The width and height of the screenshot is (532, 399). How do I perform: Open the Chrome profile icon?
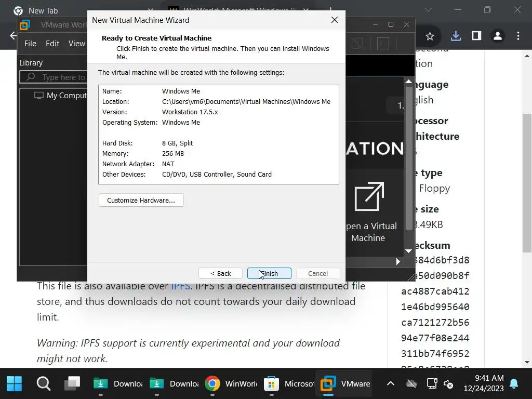coord(497,36)
